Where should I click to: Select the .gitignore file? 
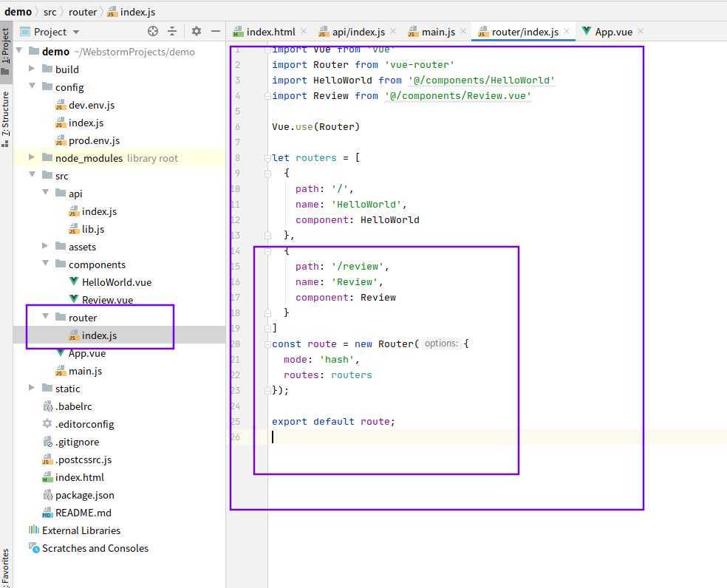77,442
